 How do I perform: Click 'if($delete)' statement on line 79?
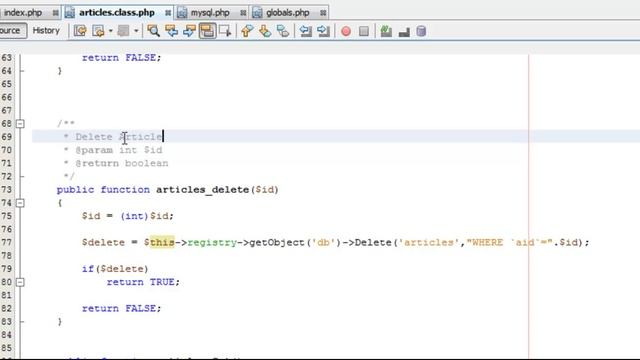115,269
